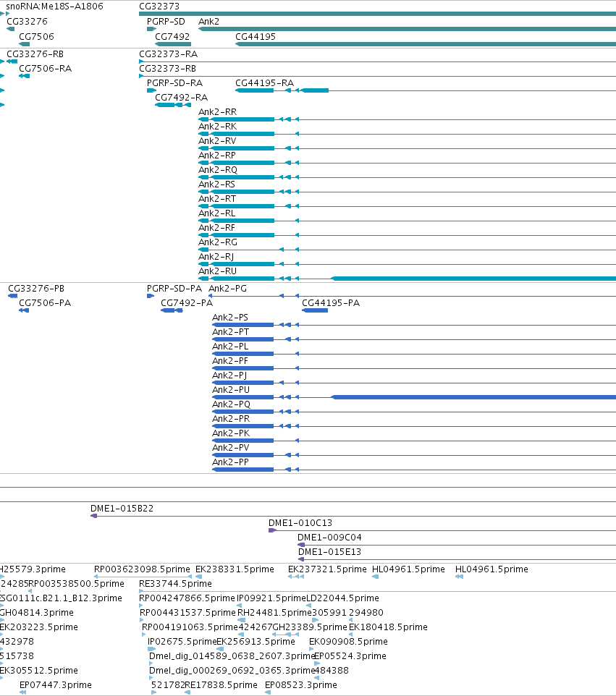Viewport: 616px width, 696px height.
Task: Click transcript Ank2-RT
Action: click(x=216, y=199)
